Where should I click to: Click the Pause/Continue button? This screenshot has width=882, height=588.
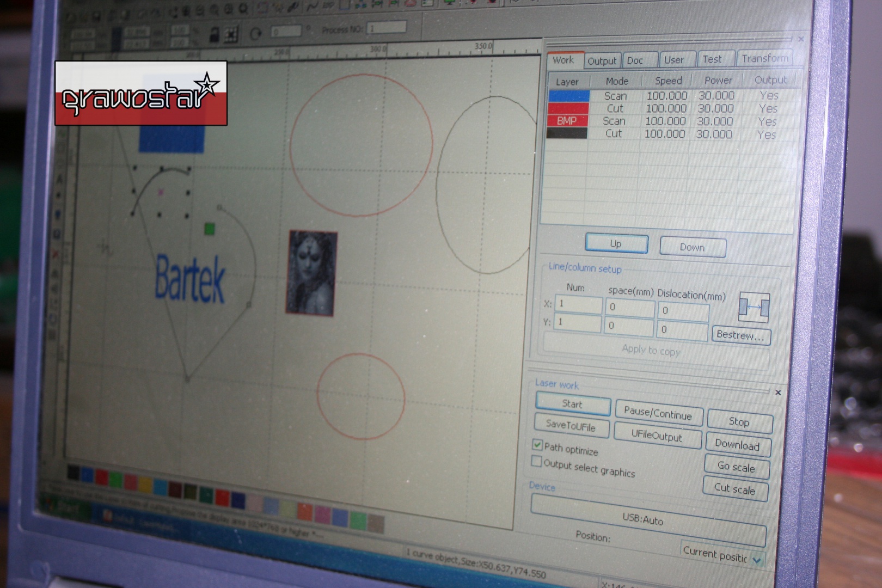pyautogui.click(x=658, y=413)
